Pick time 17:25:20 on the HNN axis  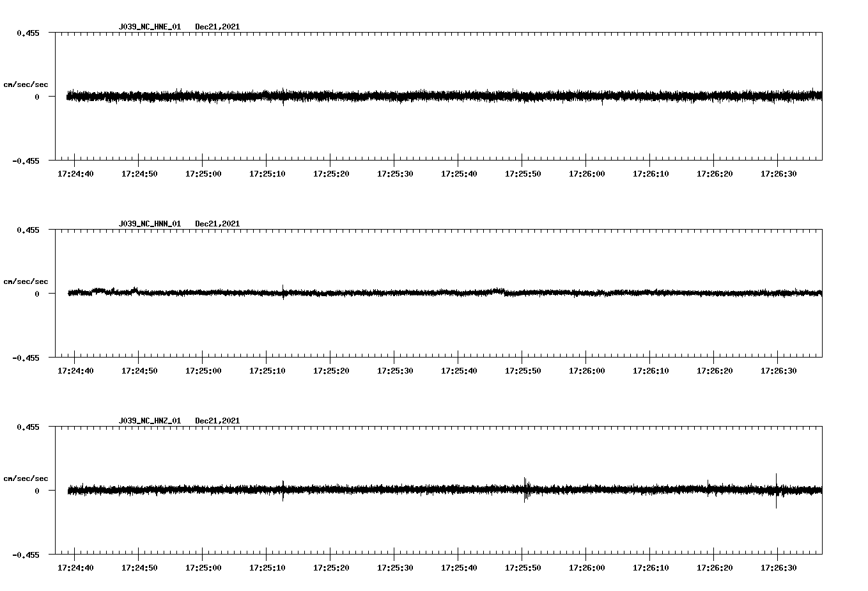(331, 370)
